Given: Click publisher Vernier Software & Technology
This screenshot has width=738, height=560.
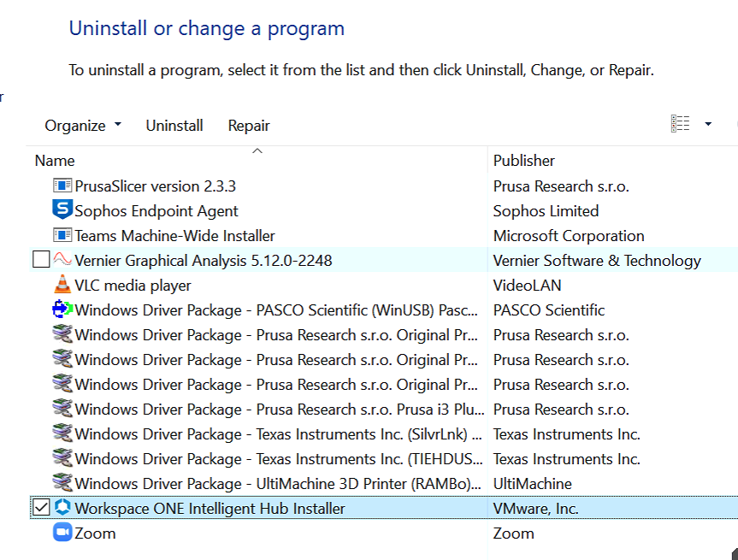Looking at the screenshot, I should coord(597,260).
